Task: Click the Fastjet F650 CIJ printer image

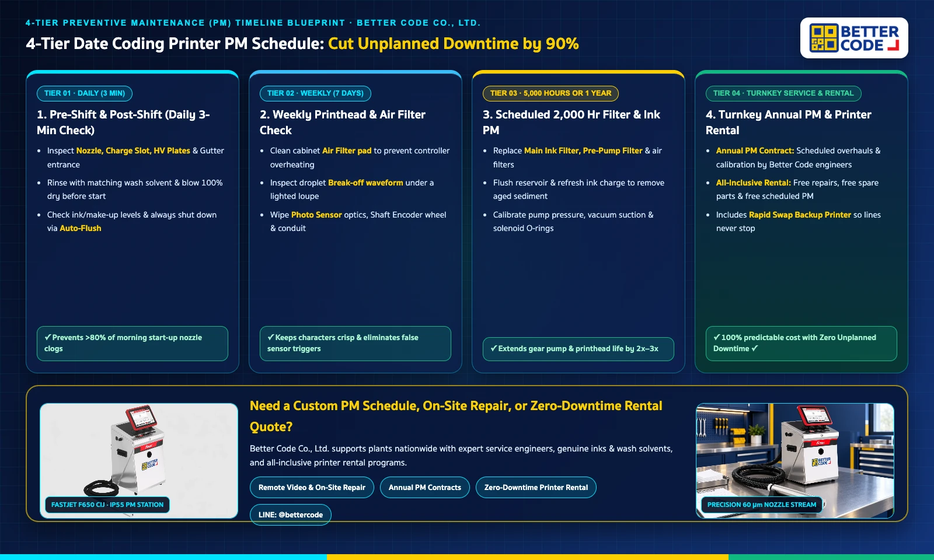Action: coord(139,460)
